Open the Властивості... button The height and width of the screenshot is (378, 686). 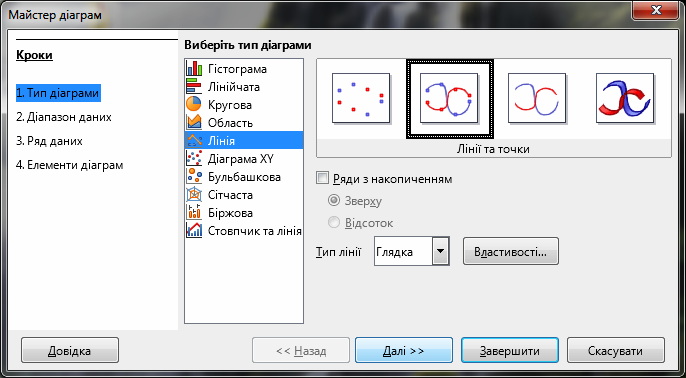[511, 252]
